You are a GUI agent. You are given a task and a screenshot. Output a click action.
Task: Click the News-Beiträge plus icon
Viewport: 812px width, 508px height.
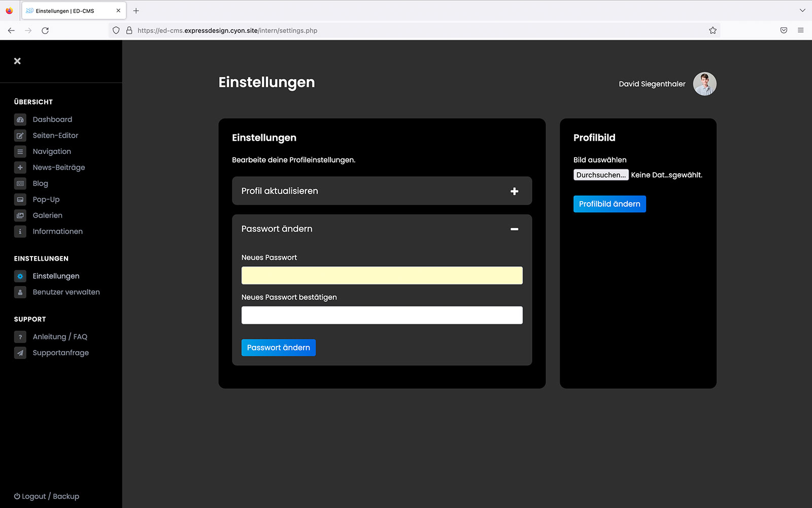(x=20, y=168)
